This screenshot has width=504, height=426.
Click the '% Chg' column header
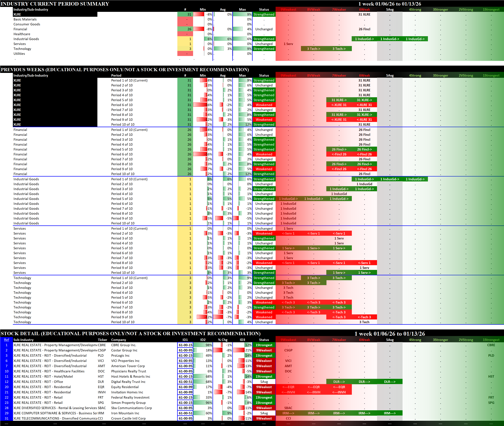pyautogui.click(x=222, y=340)
